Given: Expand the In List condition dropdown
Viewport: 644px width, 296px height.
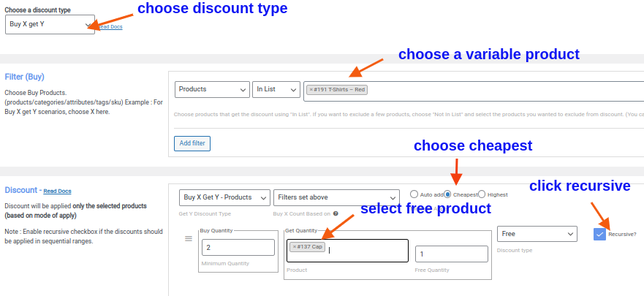Looking at the screenshot, I should 276,89.
